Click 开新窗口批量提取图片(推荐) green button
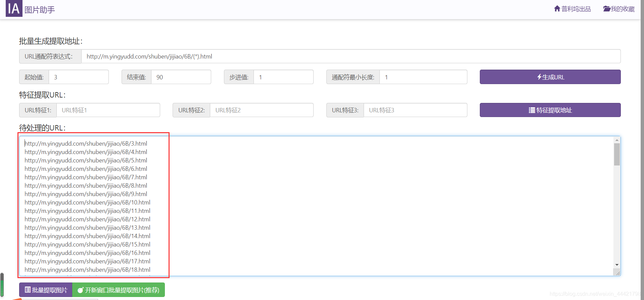The image size is (644, 300). [119, 290]
